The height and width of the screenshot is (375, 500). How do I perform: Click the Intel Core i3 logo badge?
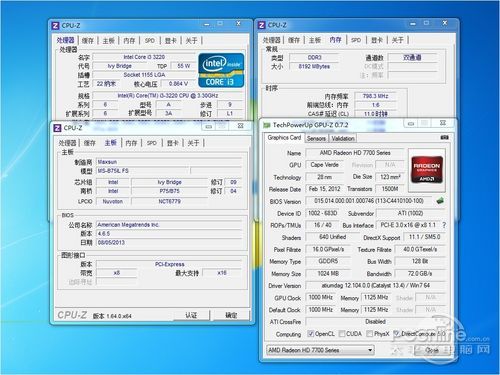point(221,70)
